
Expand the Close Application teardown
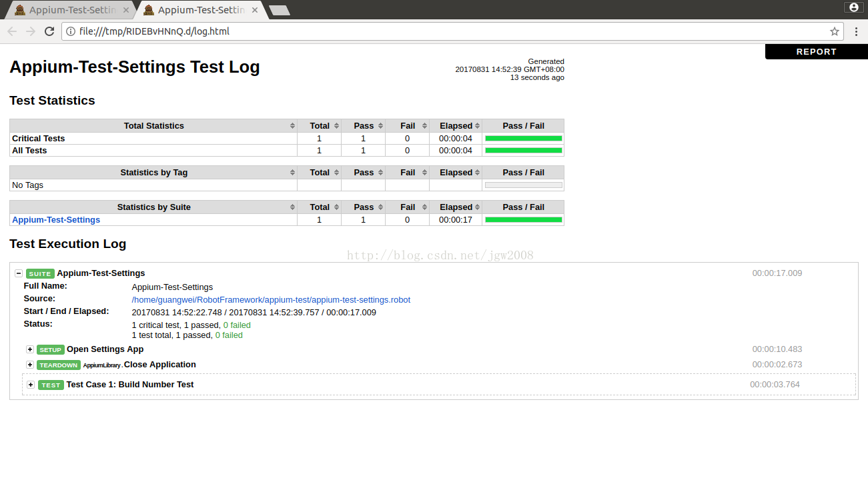[x=30, y=365]
